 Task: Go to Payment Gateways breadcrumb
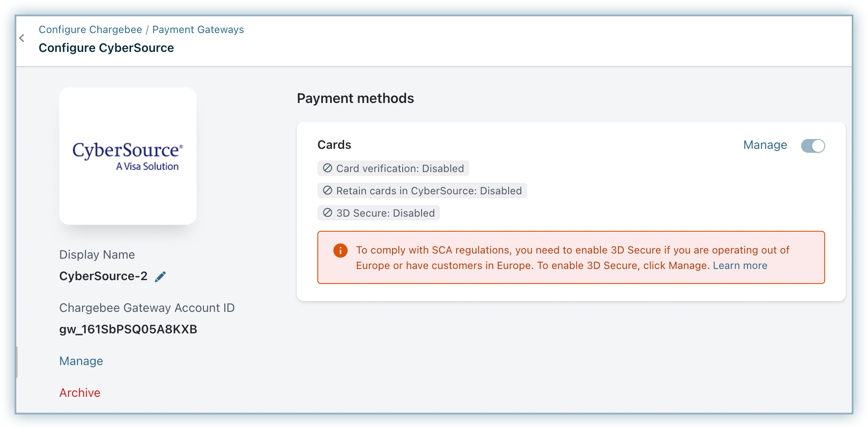pyautogui.click(x=198, y=30)
